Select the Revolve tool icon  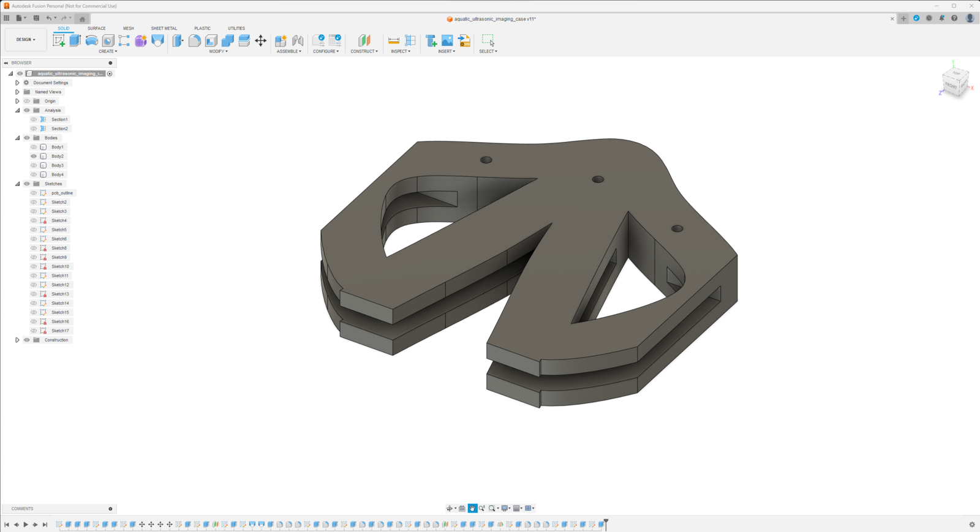click(x=92, y=40)
